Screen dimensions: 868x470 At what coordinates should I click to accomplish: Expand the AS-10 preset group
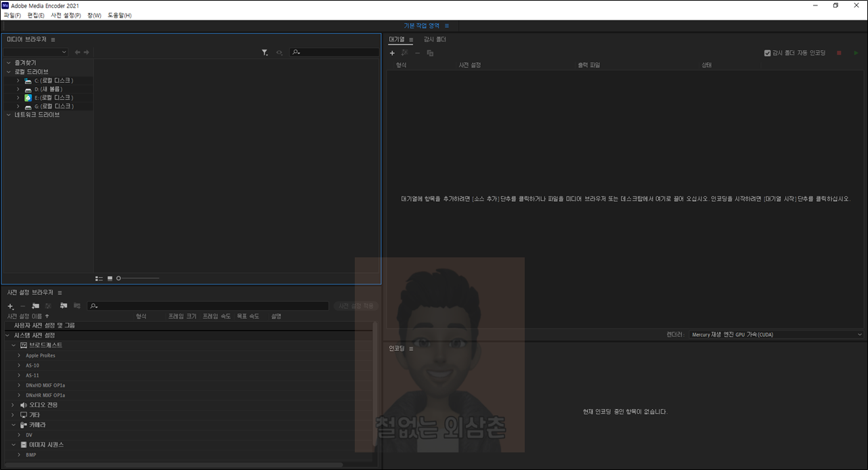19,366
